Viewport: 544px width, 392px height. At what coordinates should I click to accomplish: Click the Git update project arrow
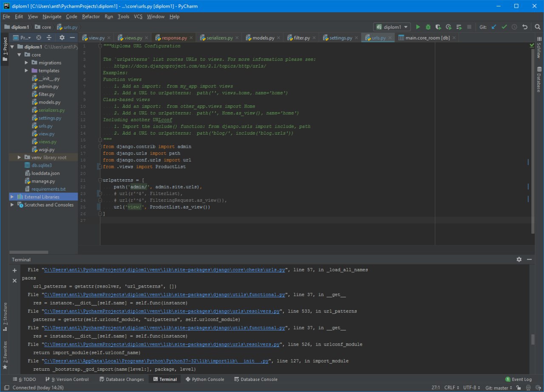pos(494,27)
